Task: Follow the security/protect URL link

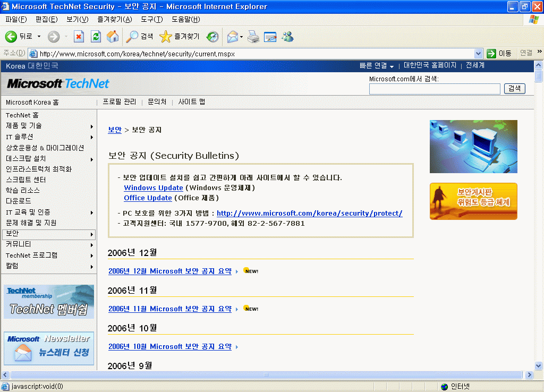Action: [x=310, y=213]
